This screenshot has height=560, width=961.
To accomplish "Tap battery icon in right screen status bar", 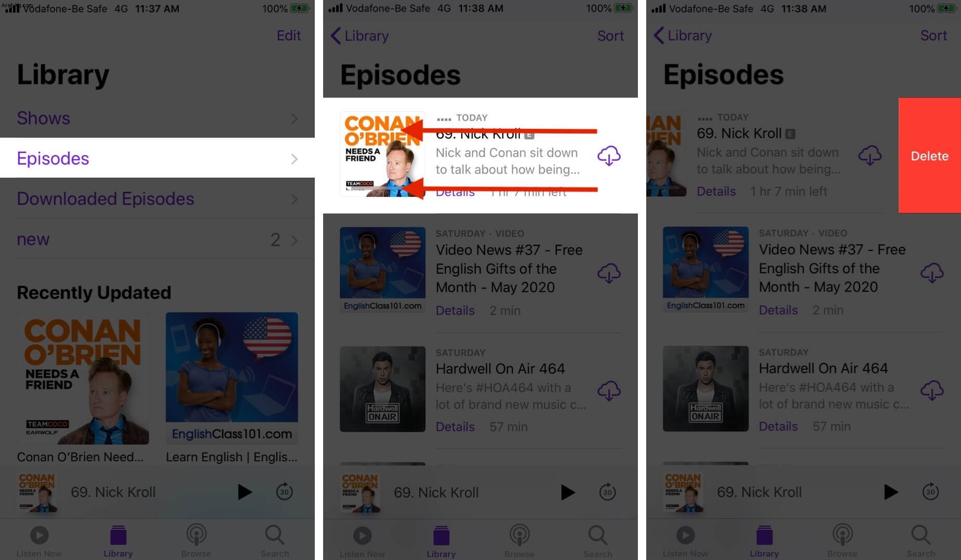I will pyautogui.click(x=946, y=8).
